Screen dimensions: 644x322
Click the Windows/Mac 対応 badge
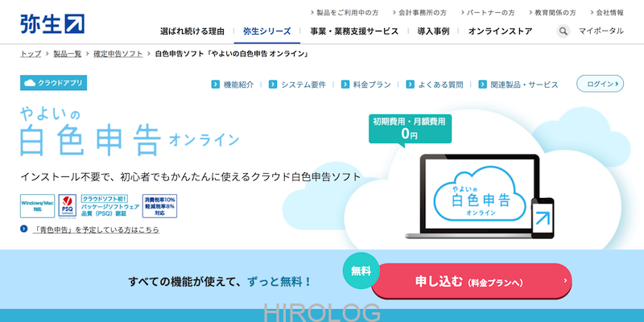click(37, 206)
